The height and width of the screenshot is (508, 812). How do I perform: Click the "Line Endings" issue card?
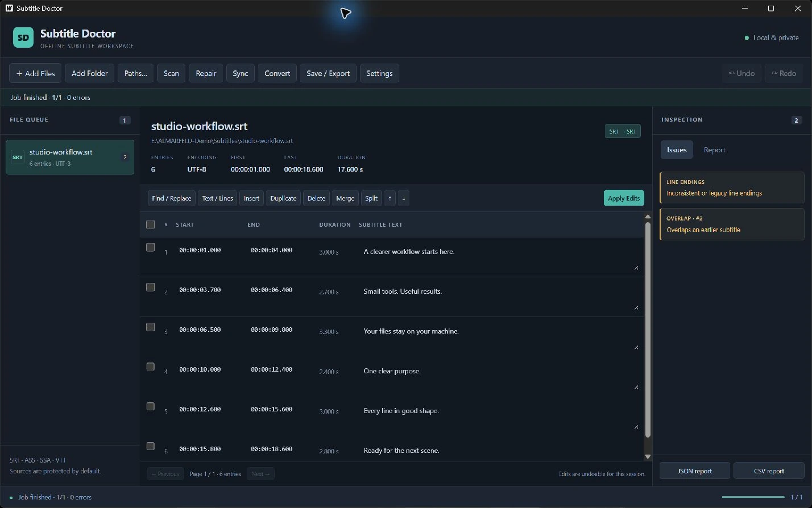coord(732,188)
